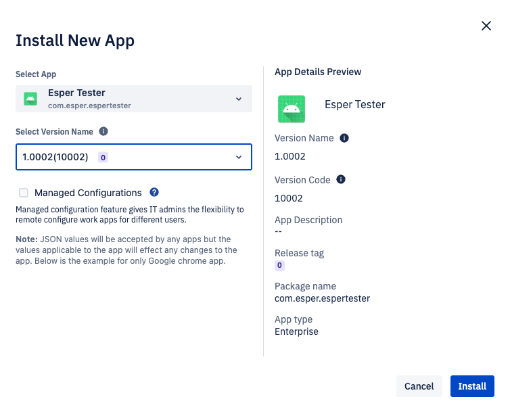Screen dimensions: 510x420
Task: Click the Install New App title
Action: [75, 41]
